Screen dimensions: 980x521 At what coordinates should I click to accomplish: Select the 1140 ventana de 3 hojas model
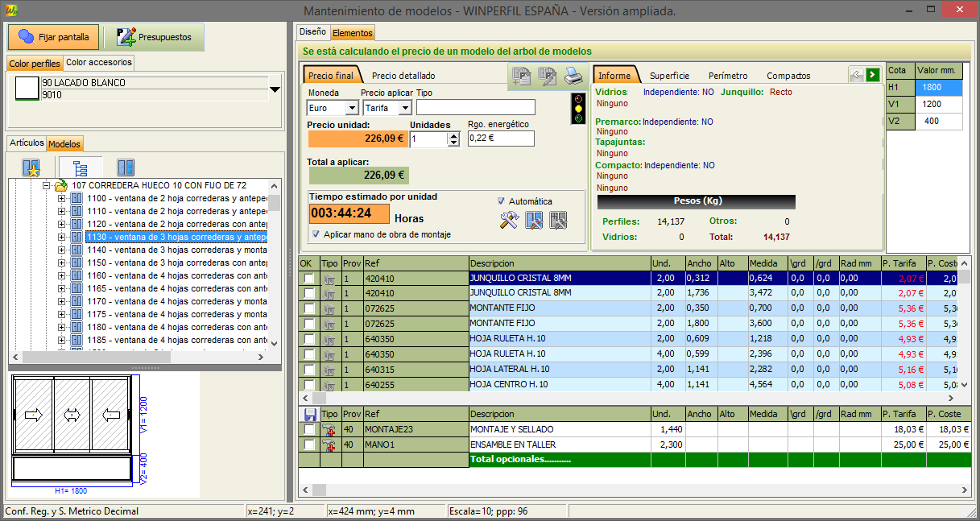(x=177, y=250)
